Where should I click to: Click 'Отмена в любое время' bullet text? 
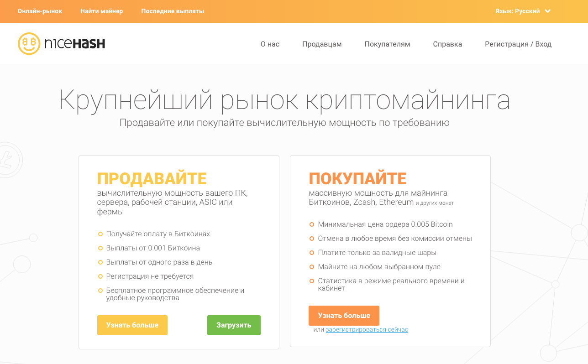(395, 239)
